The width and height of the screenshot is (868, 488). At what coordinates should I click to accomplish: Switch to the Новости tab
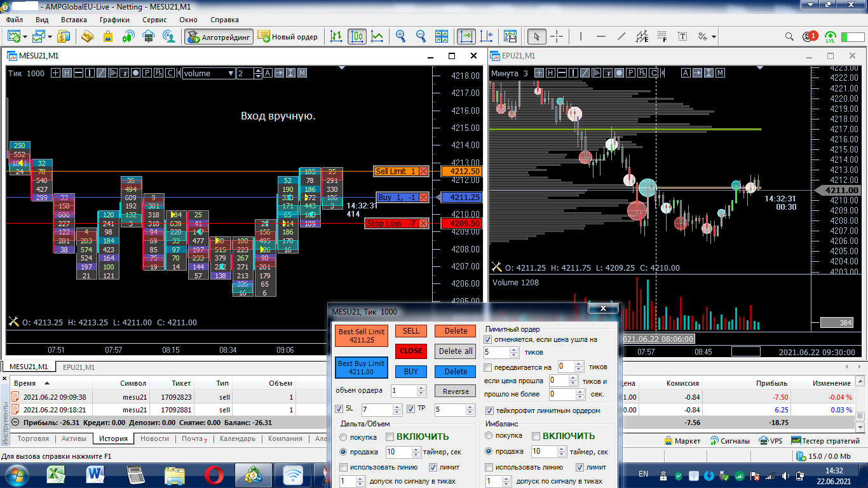pos(154,438)
